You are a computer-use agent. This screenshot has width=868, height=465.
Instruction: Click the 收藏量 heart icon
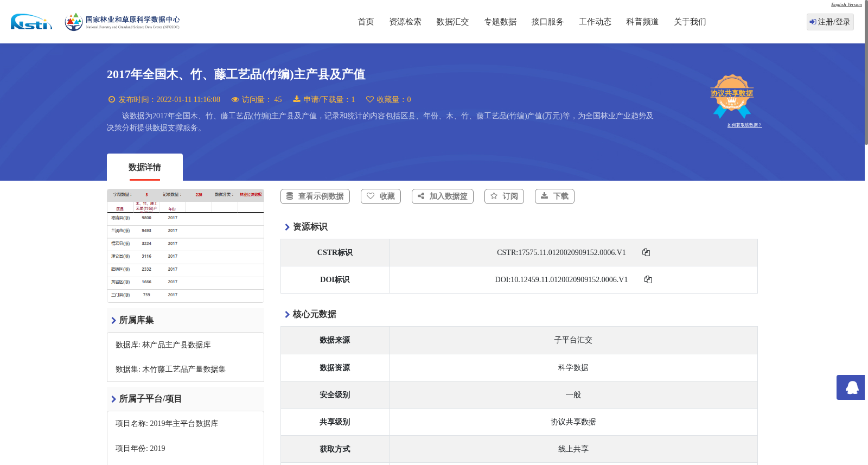click(x=370, y=99)
